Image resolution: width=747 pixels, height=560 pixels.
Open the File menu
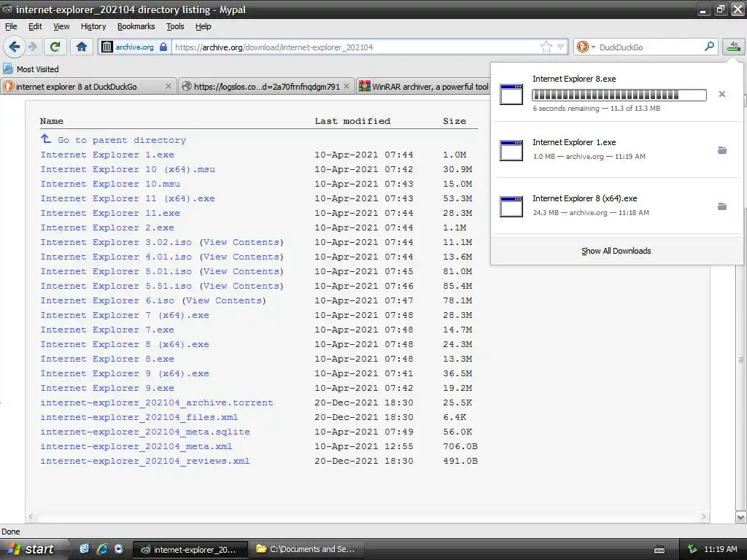(x=11, y=26)
